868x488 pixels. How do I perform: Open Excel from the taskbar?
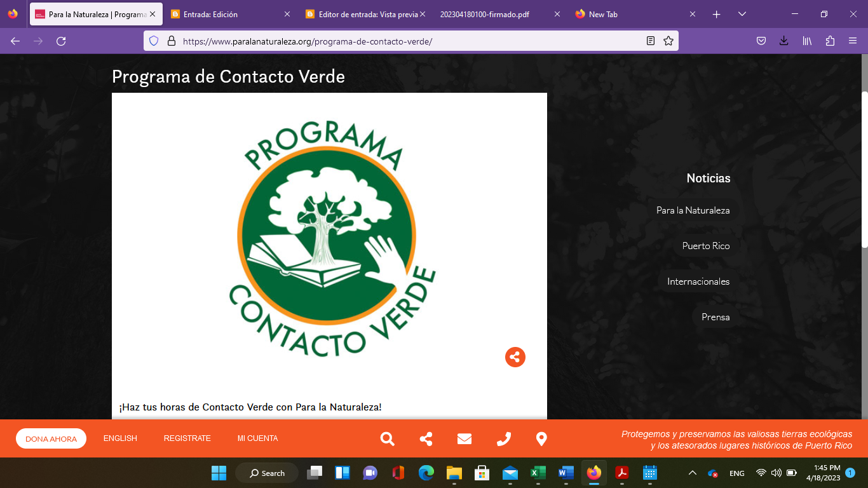pos(538,473)
